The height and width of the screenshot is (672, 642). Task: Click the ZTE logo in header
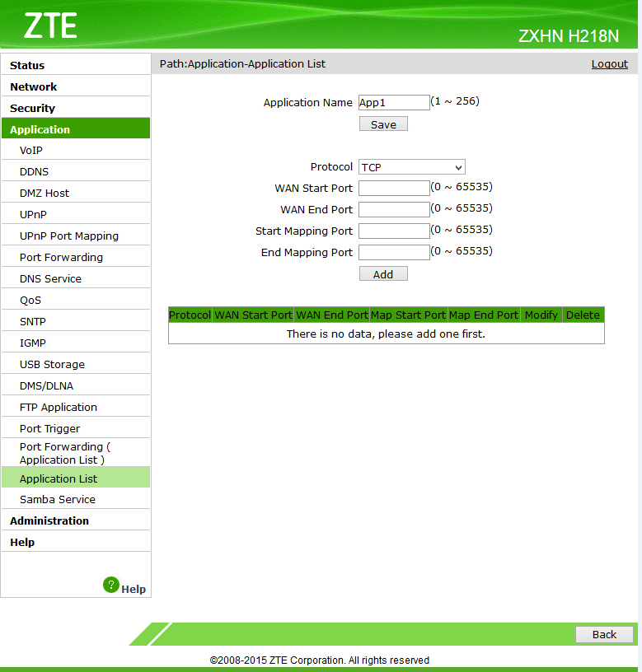pyautogui.click(x=50, y=26)
